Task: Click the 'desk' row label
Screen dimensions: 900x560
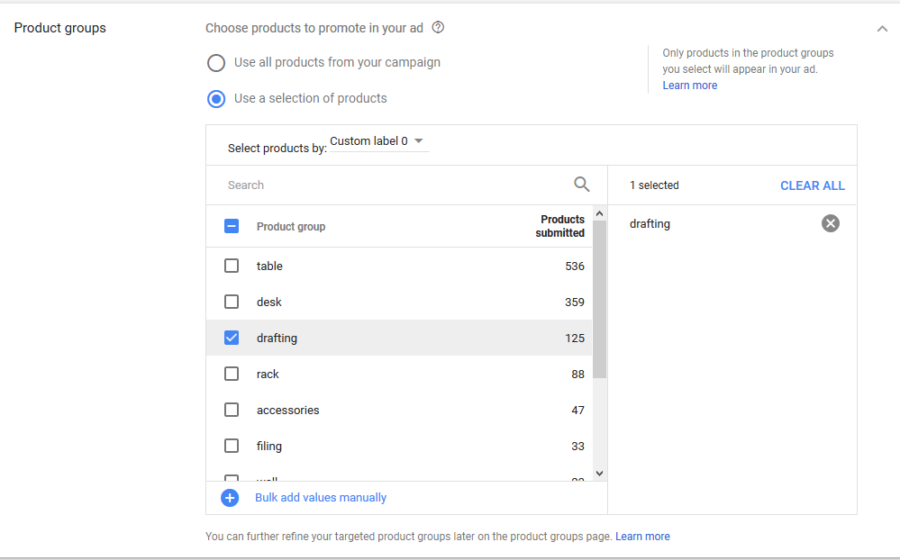Action: (x=269, y=302)
